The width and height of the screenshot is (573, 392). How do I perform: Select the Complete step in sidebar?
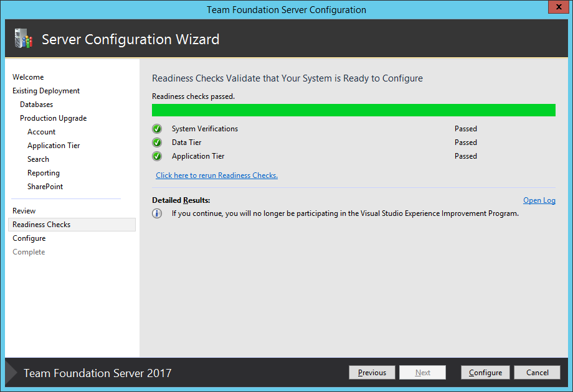pyautogui.click(x=29, y=252)
